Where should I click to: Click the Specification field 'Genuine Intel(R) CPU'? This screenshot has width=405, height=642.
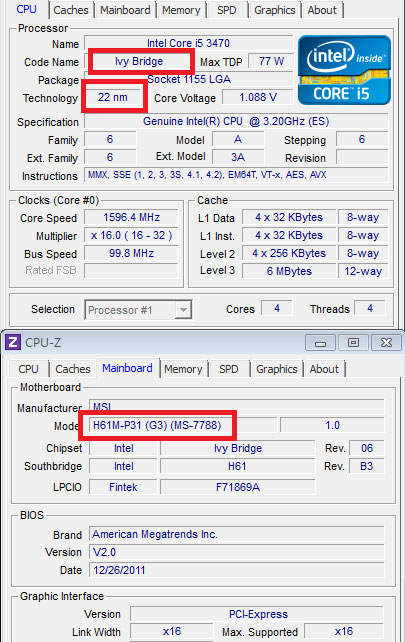(x=236, y=121)
